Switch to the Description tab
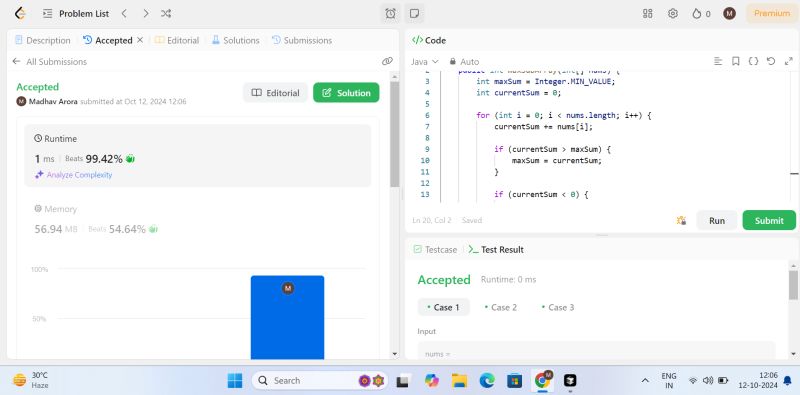The image size is (800, 395). coord(43,40)
